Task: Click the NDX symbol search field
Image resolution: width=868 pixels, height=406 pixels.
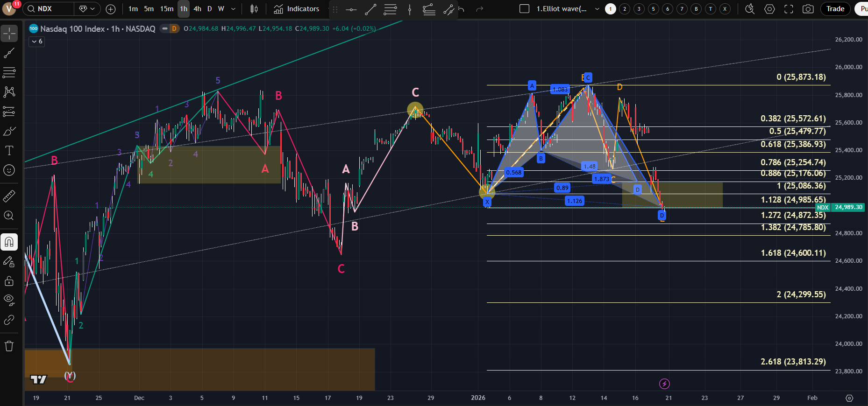Action: point(48,9)
